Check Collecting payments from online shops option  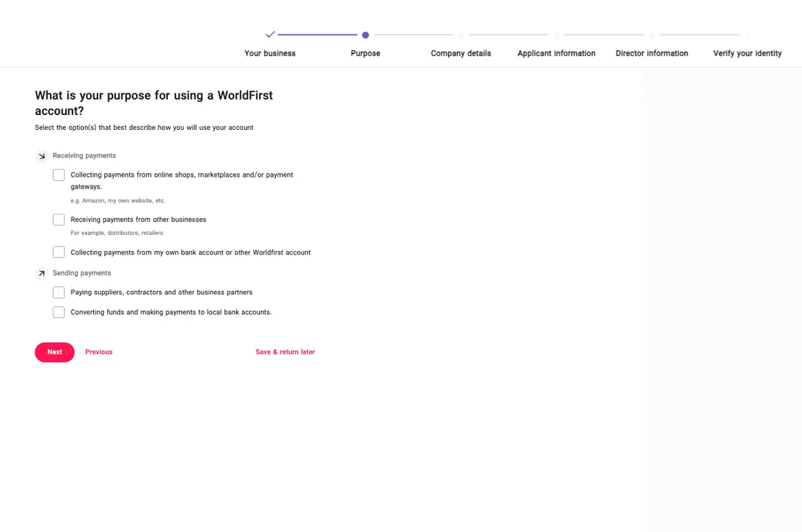pos(59,175)
